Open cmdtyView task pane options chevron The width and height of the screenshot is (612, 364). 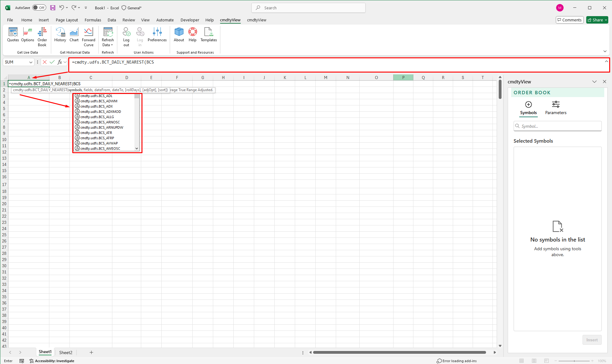click(594, 82)
